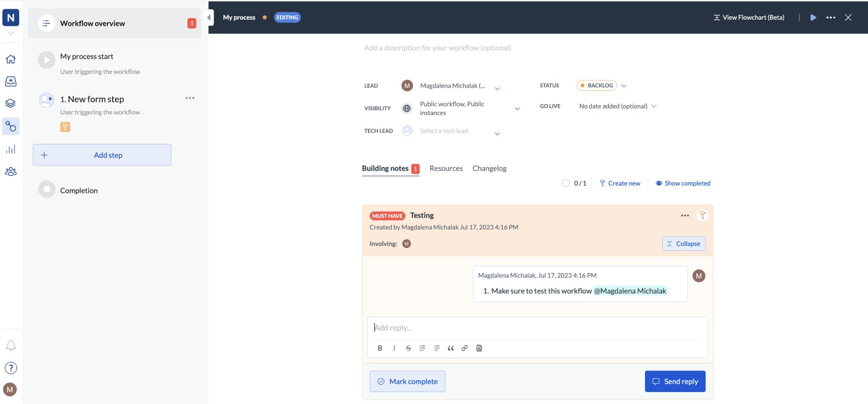Go to Home in the sidebar
The width and height of the screenshot is (868, 404).
tap(11, 59)
